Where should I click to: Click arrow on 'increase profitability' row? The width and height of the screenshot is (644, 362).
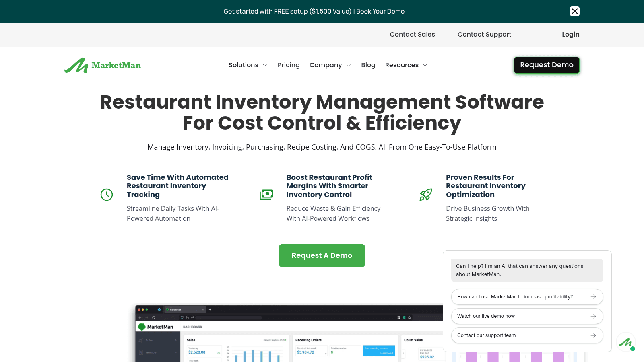pos(593,297)
